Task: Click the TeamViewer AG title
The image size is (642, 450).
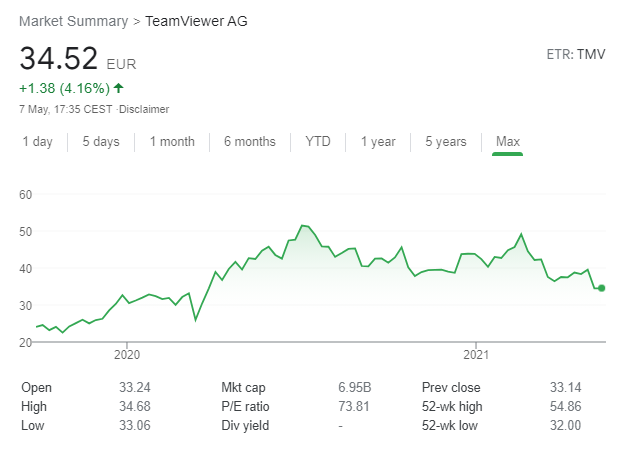Action: click(x=197, y=21)
